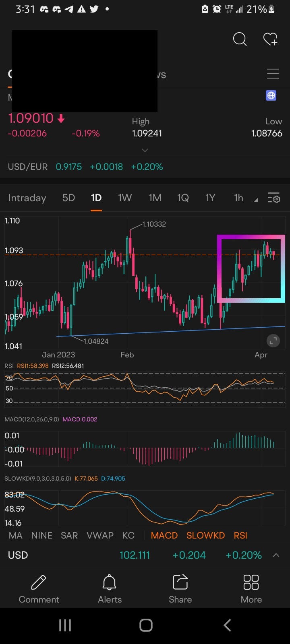Open chart settings icon
Screen dimensions: 290x644
(x=274, y=198)
